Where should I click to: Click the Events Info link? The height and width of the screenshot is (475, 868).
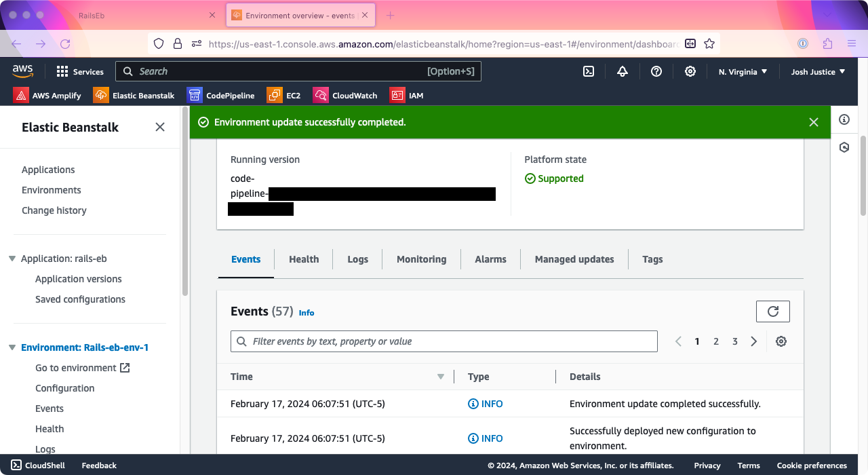pos(307,313)
